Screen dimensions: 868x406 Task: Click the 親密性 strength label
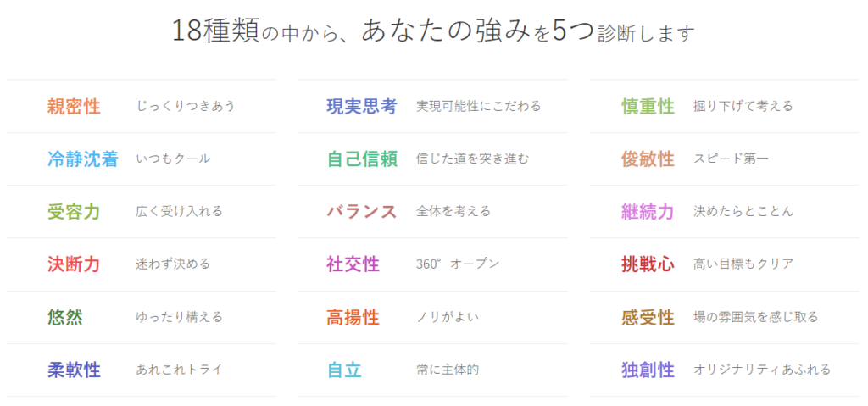pyautogui.click(x=74, y=107)
